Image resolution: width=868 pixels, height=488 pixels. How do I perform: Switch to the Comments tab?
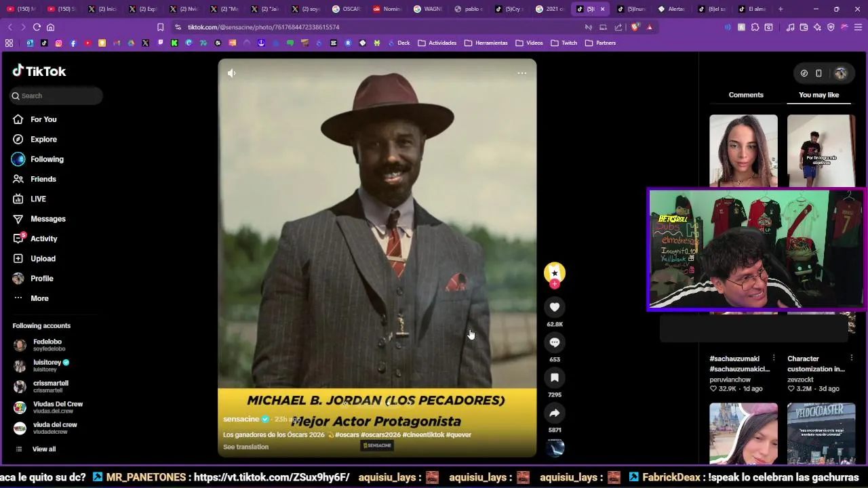(x=746, y=95)
